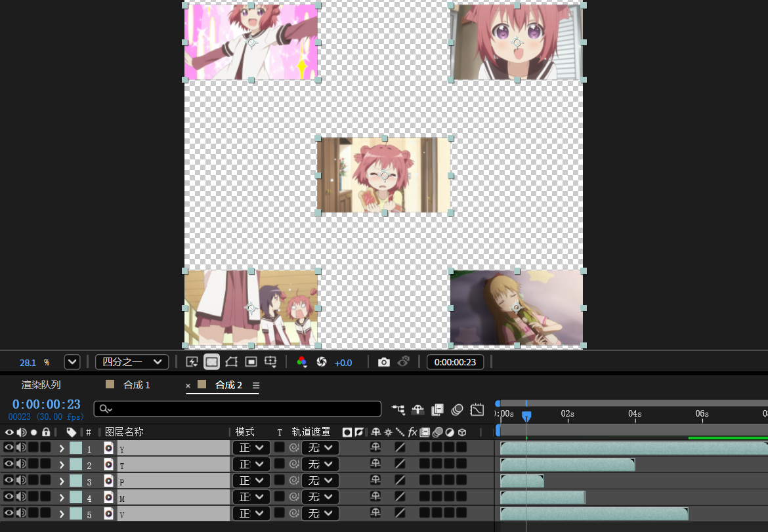Screen dimensions: 768x532
Task: Enable motion blur switch icon in timeline
Action: coord(457,409)
